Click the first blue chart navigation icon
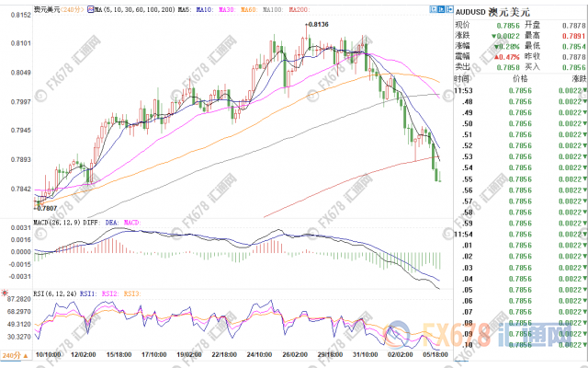Viewport: 588px width, 368px height. pyautogui.click(x=433, y=9)
